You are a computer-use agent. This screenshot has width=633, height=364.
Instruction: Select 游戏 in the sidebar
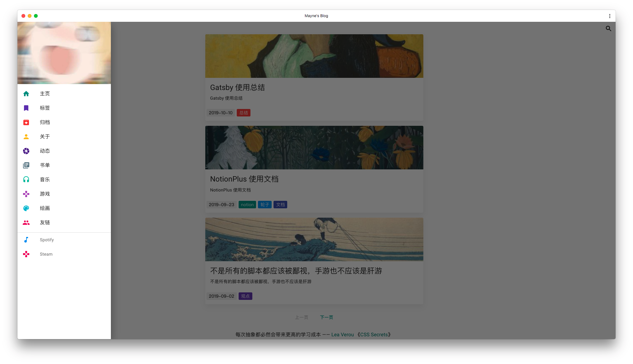(64, 194)
